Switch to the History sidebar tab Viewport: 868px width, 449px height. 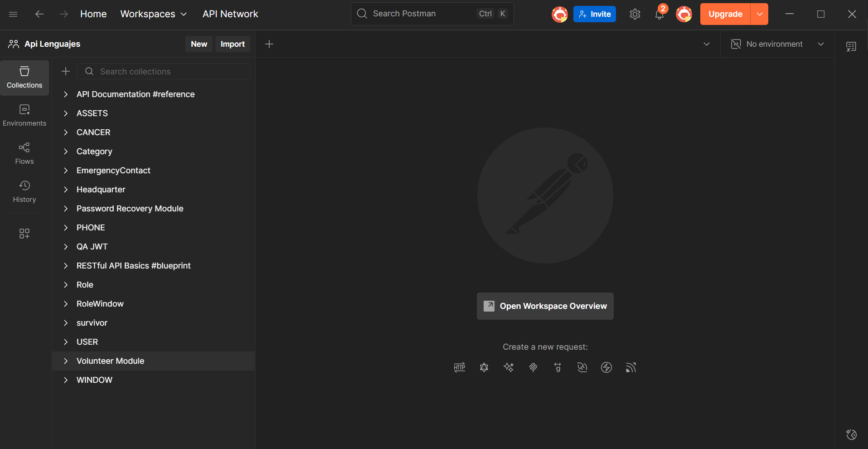coord(24,191)
